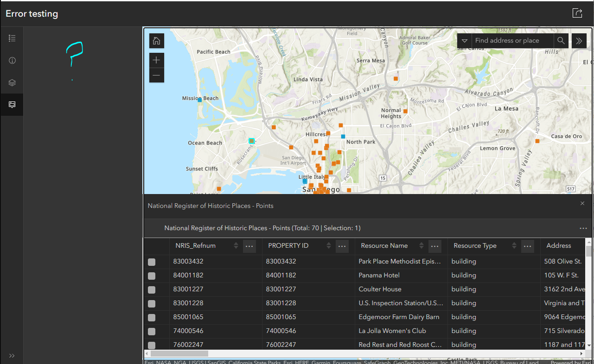Check the row checkbox for Panama Hotel
The width and height of the screenshot is (594, 364).
[x=151, y=276]
